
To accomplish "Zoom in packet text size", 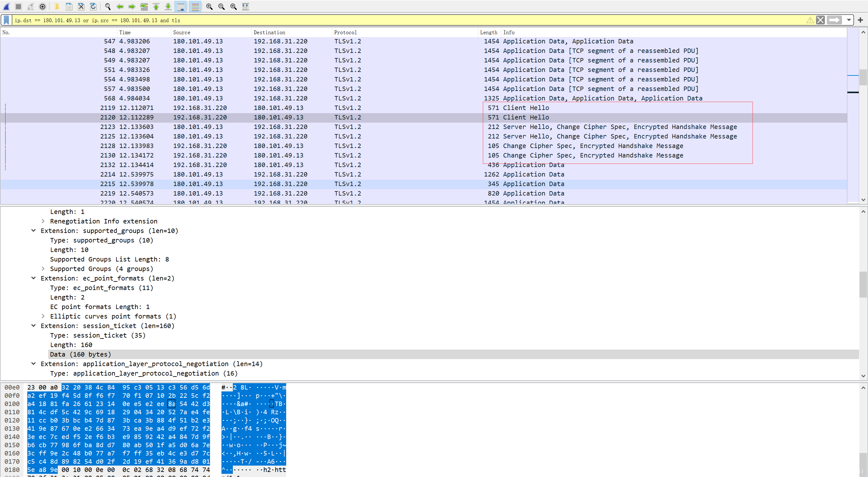I will [209, 6].
